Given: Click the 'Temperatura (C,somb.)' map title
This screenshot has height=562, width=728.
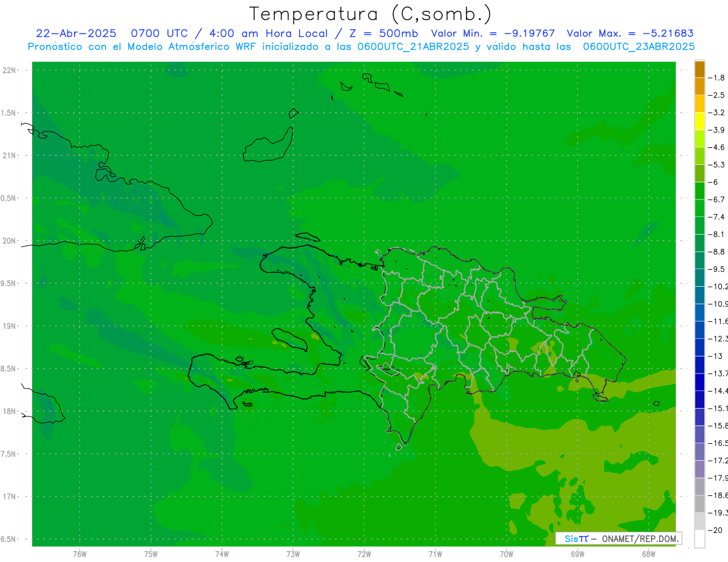Looking at the screenshot, I should click(x=371, y=15).
